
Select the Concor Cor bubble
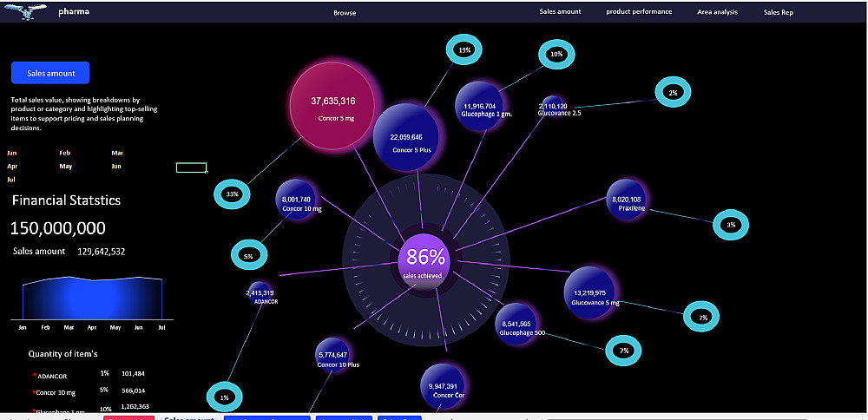(443, 385)
